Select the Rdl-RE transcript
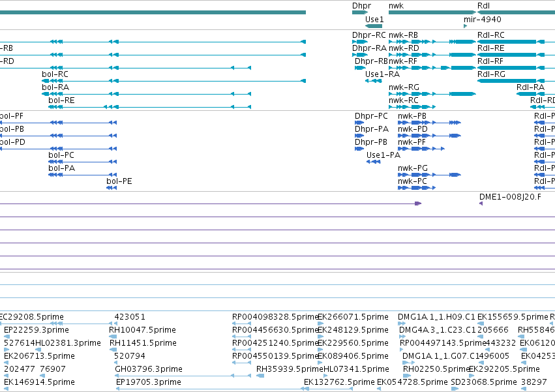This screenshot has width=555, height=392. [x=491, y=48]
